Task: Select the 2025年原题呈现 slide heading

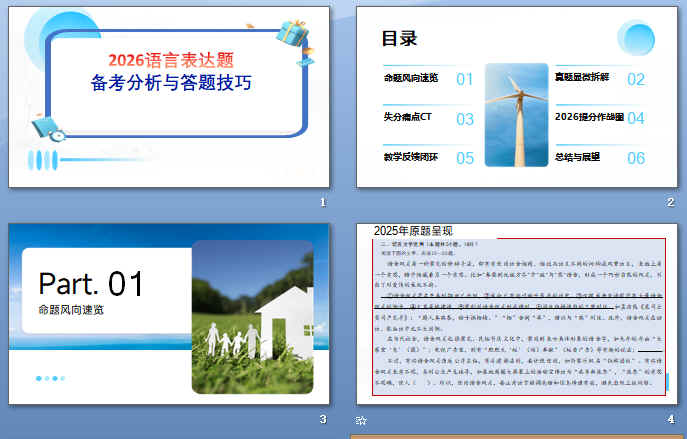Action: [415, 231]
